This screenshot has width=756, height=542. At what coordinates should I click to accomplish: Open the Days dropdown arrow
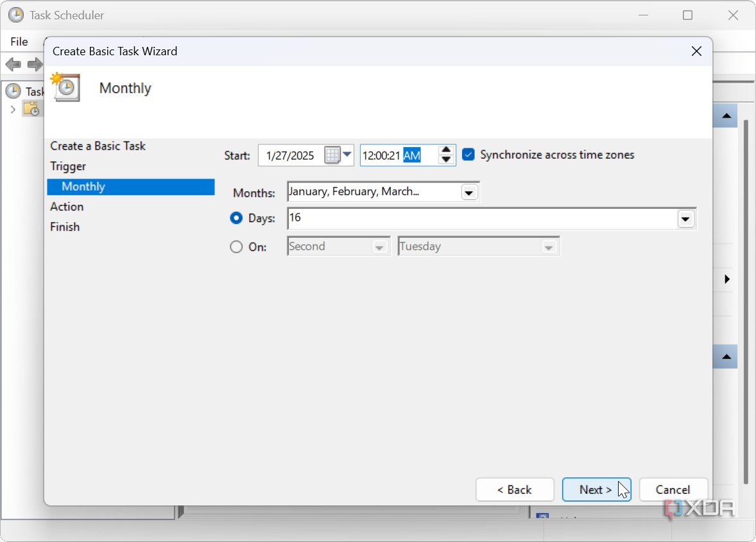[x=685, y=219]
